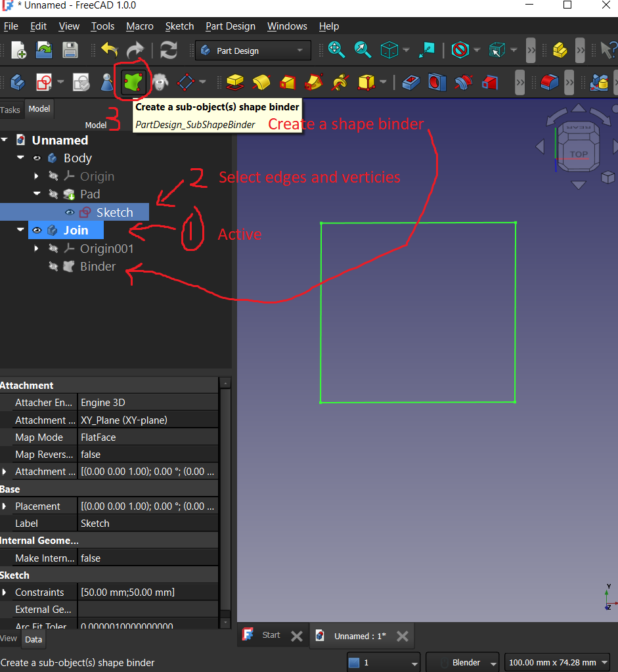Click the Create body icon

[x=18, y=82]
